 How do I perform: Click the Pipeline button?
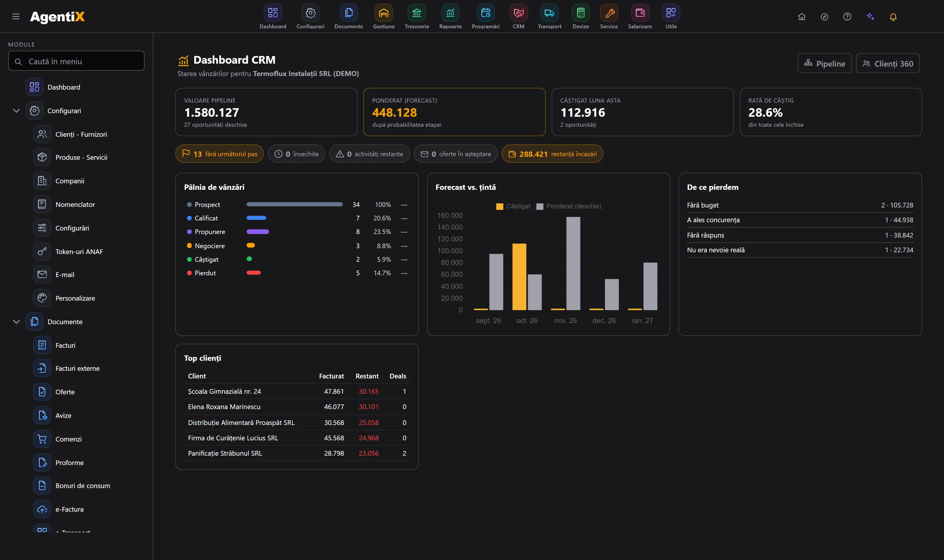[824, 63]
